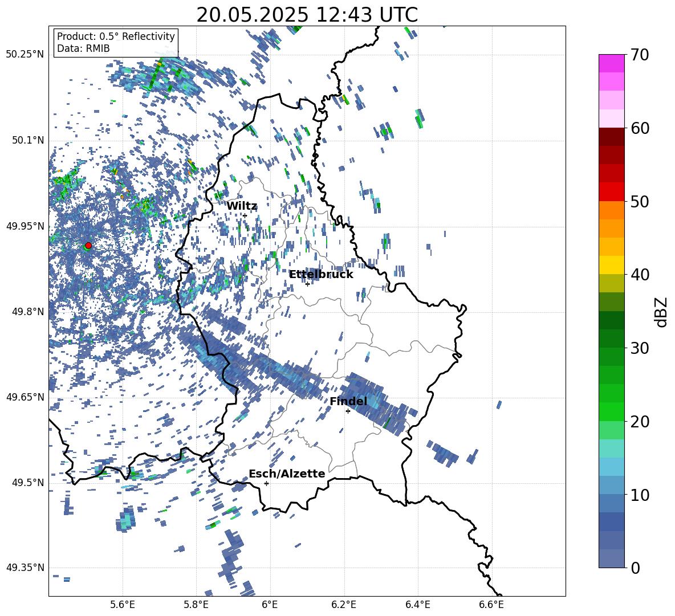Click the 49.8°N latitude label
Image resolution: width=675 pixels, height=616 pixels.
point(28,312)
